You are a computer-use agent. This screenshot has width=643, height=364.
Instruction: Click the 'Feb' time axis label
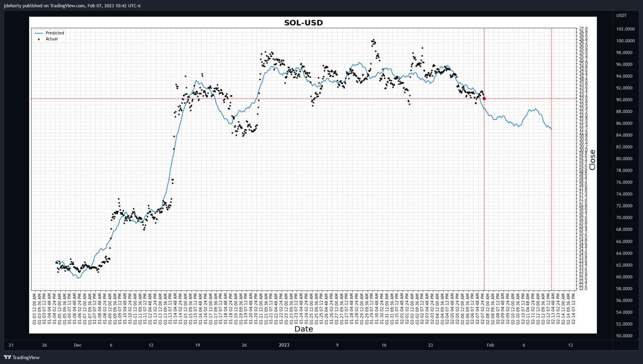490,345
